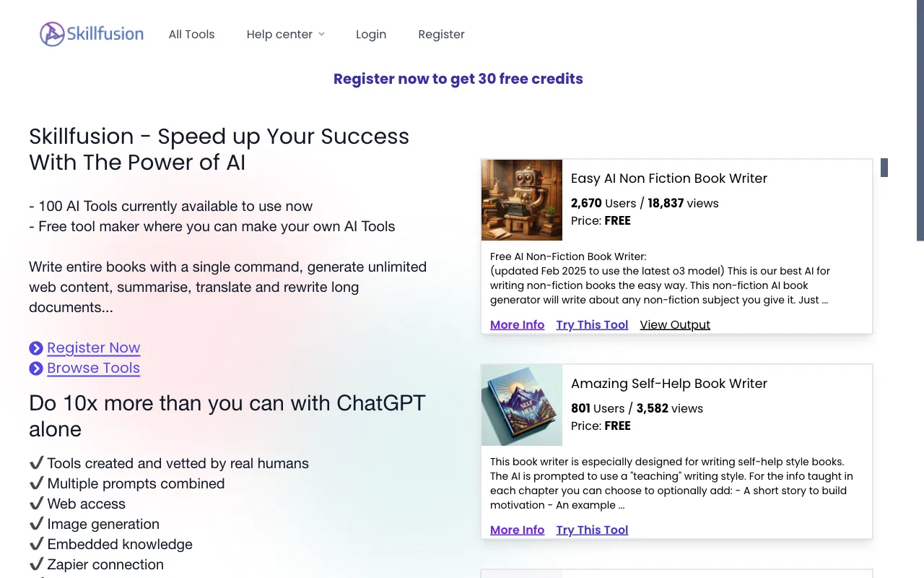The height and width of the screenshot is (578, 924).
Task: Click the 30 free credits banner
Action: pyautogui.click(x=458, y=79)
